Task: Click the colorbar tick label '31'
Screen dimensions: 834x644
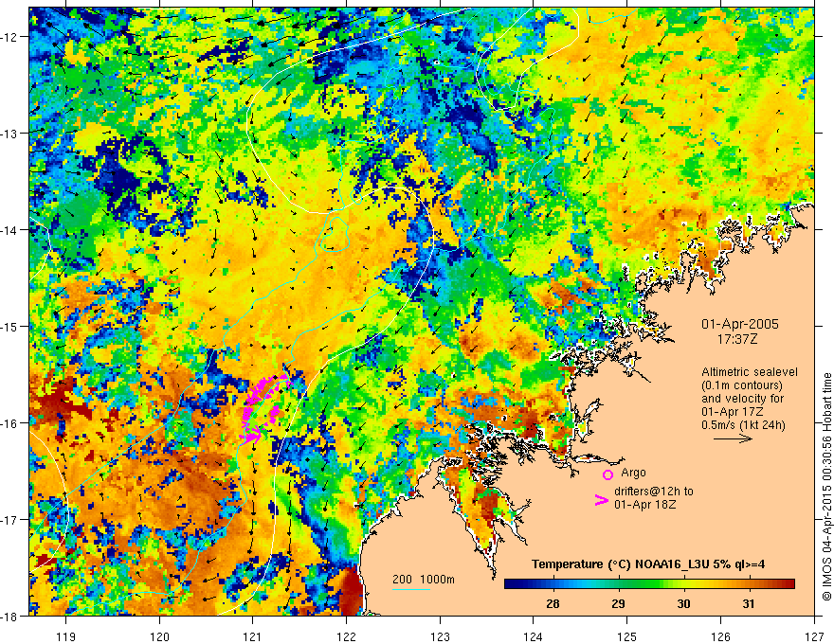Action: tap(749, 603)
